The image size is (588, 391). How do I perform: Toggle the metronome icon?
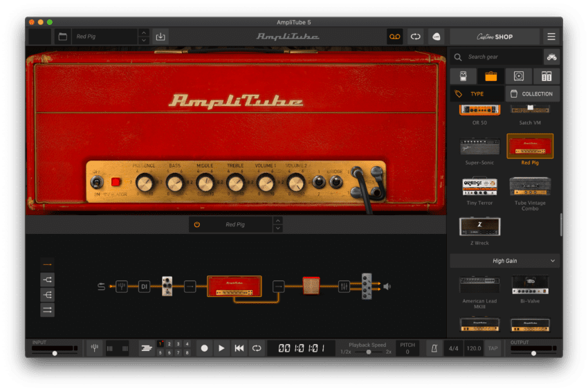[x=434, y=348]
